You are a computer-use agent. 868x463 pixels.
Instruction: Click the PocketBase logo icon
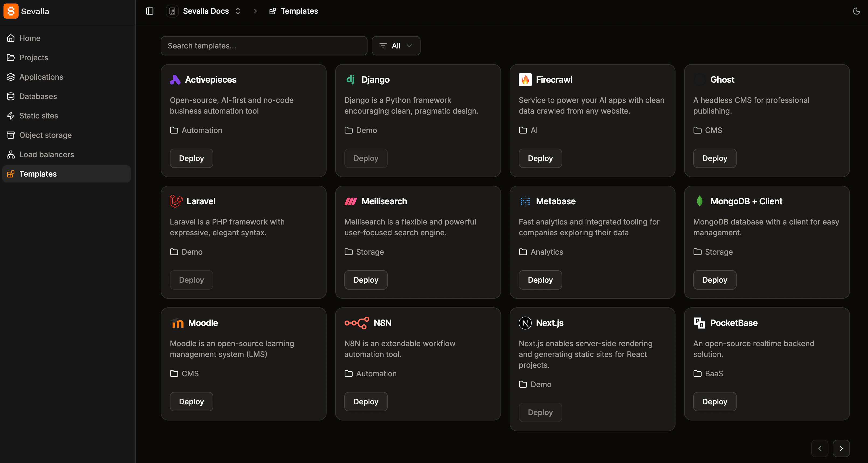click(x=699, y=323)
